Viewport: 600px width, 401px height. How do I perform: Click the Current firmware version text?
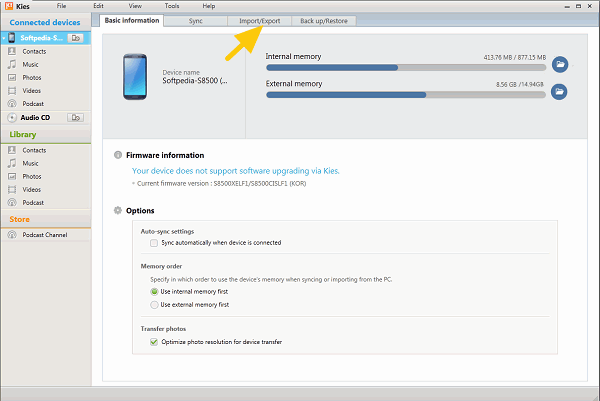tap(220, 184)
